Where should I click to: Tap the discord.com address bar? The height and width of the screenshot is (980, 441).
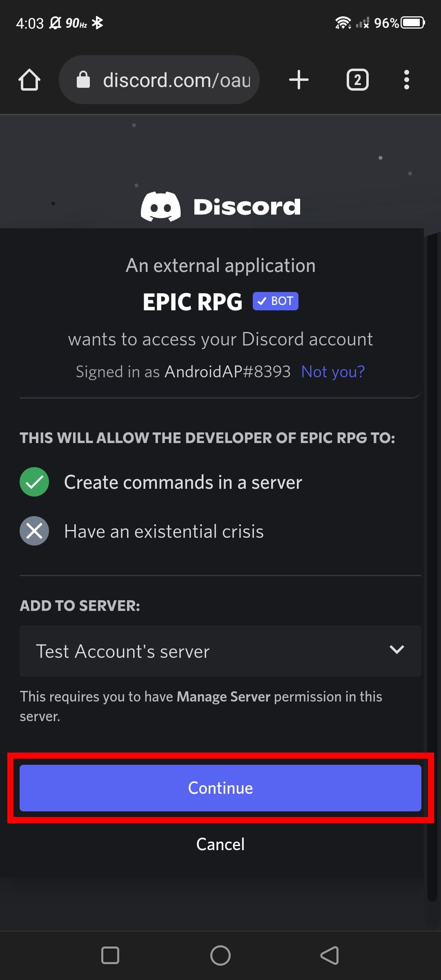click(176, 80)
